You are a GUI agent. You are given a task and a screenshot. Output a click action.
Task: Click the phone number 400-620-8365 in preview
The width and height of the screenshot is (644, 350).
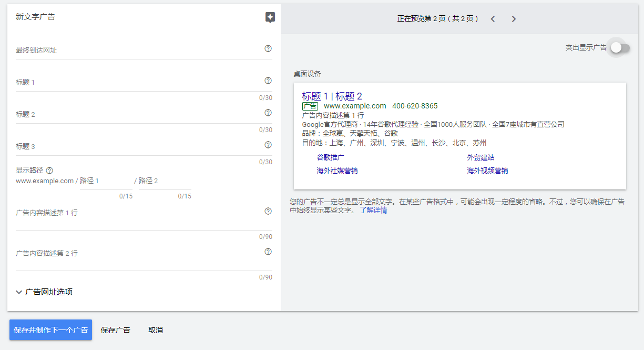[415, 106]
